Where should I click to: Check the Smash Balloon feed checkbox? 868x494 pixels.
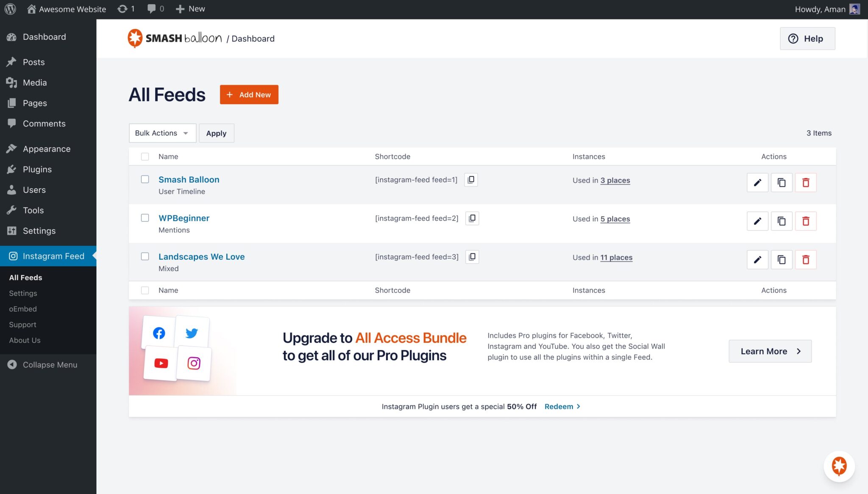(145, 179)
